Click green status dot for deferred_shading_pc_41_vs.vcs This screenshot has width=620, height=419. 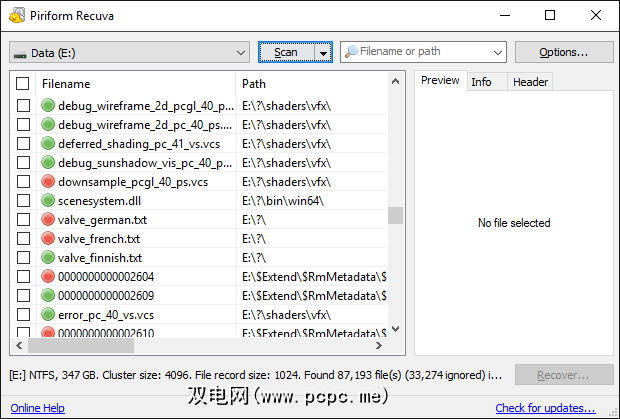(48, 143)
